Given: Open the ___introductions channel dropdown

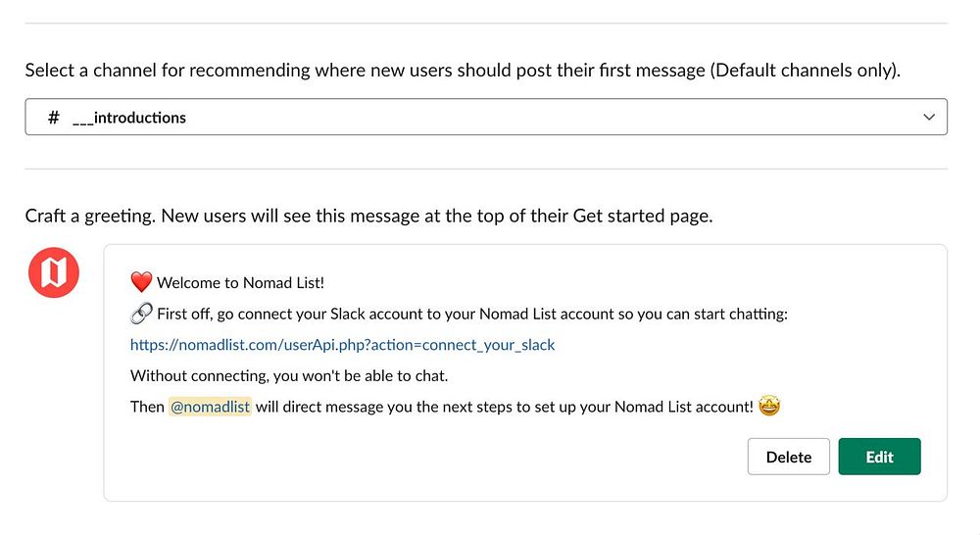Looking at the screenshot, I should click(485, 117).
